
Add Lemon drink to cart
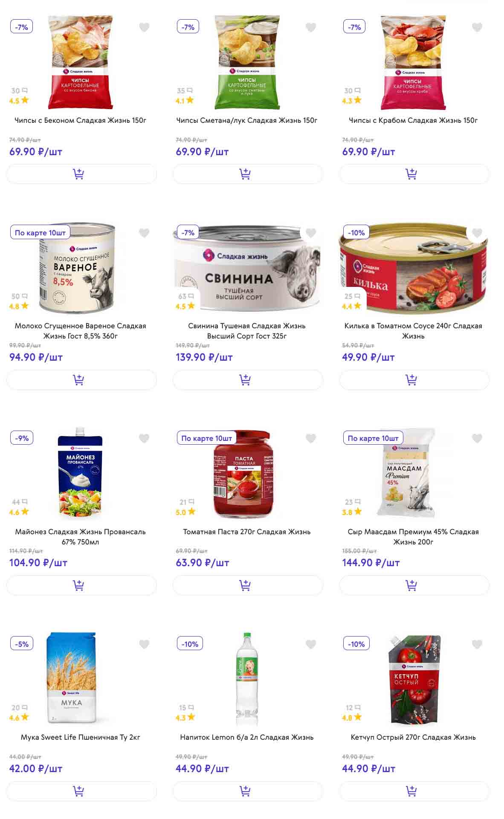(248, 791)
